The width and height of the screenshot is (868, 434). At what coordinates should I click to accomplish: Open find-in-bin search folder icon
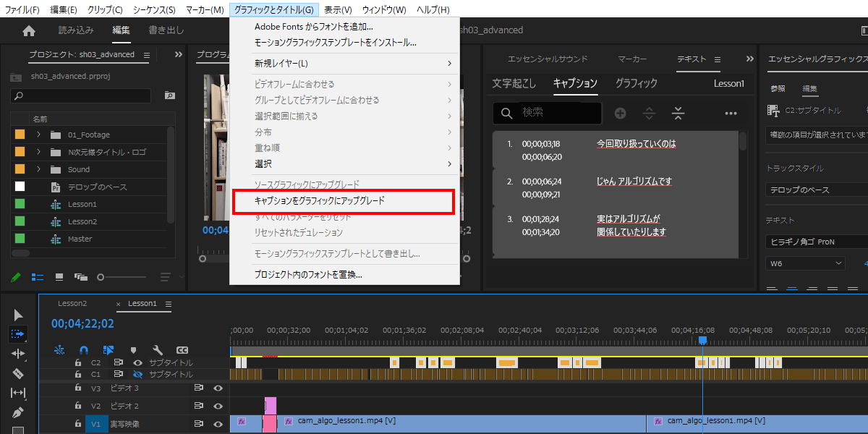point(169,95)
